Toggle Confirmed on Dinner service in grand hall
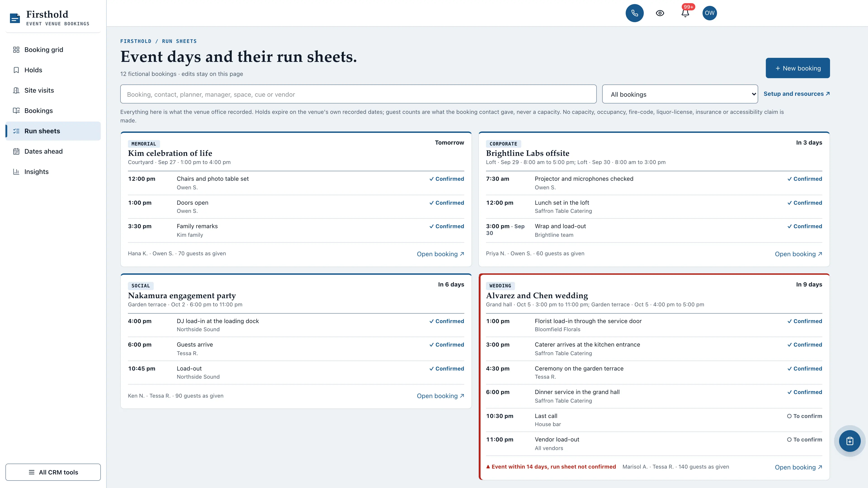 click(805, 392)
